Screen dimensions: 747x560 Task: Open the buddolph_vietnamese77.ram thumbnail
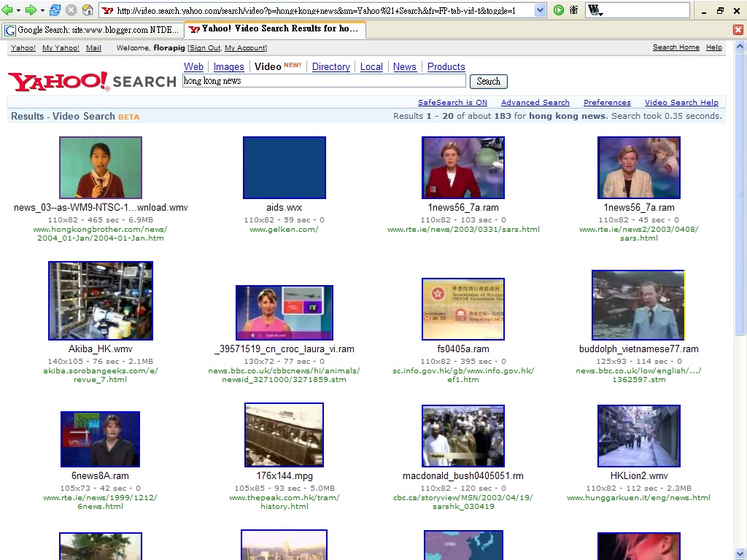pyautogui.click(x=638, y=305)
